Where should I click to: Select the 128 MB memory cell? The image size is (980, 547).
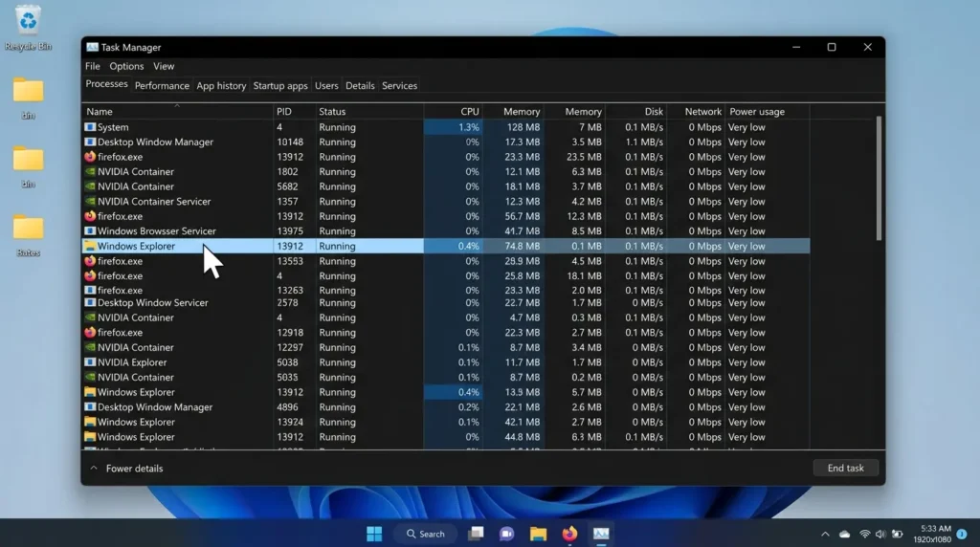click(513, 127)
